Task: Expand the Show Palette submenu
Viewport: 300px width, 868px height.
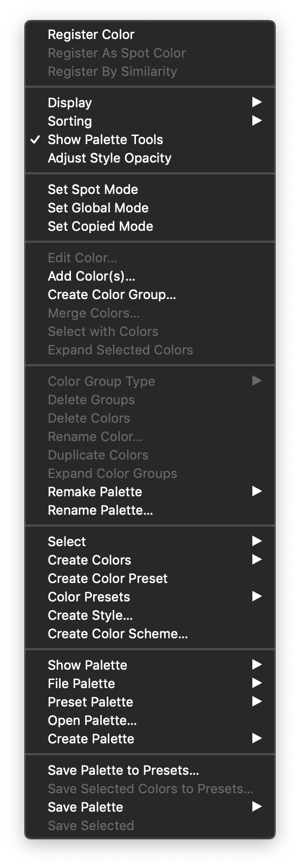Action: pos(149,665)
